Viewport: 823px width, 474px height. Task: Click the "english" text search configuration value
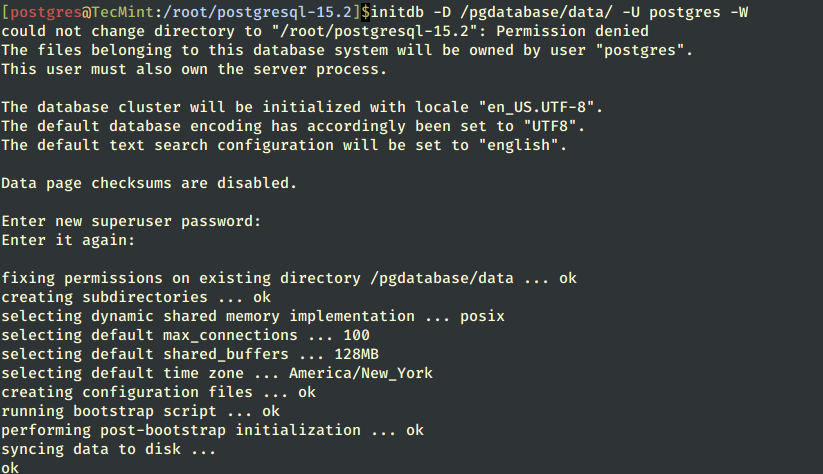pyautogui.click(x=521, y=145)
